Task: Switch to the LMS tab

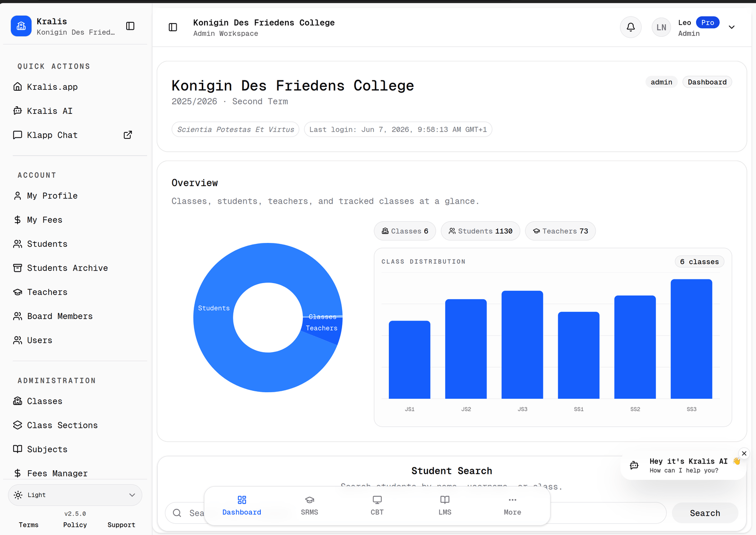Action: point(445,506)
